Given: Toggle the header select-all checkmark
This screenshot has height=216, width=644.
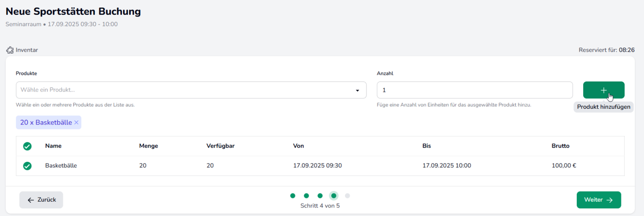Looking at the screenshot, I should [27, 146].
